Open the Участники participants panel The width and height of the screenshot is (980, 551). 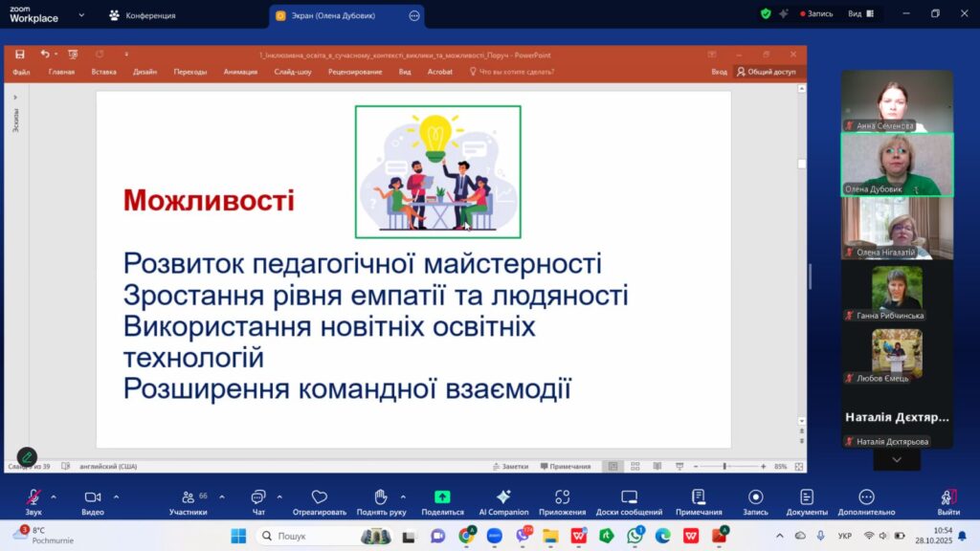(x=189, y=501)
